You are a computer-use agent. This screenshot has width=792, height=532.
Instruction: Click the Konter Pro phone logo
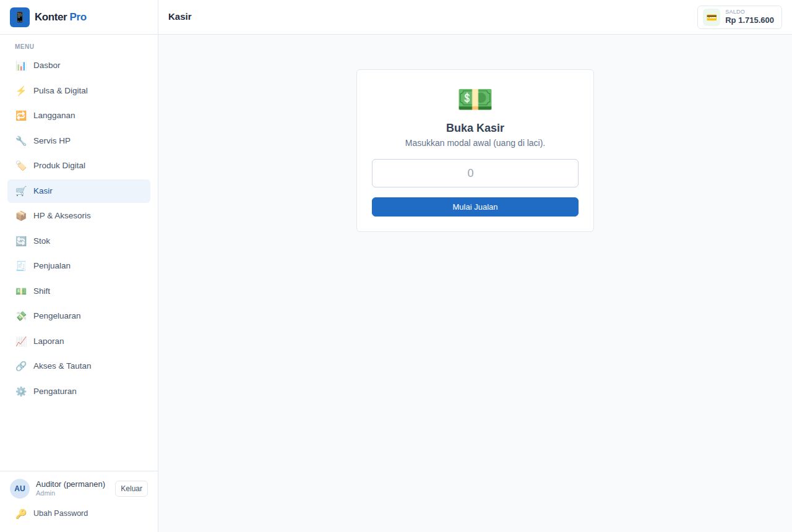point(20,17)
